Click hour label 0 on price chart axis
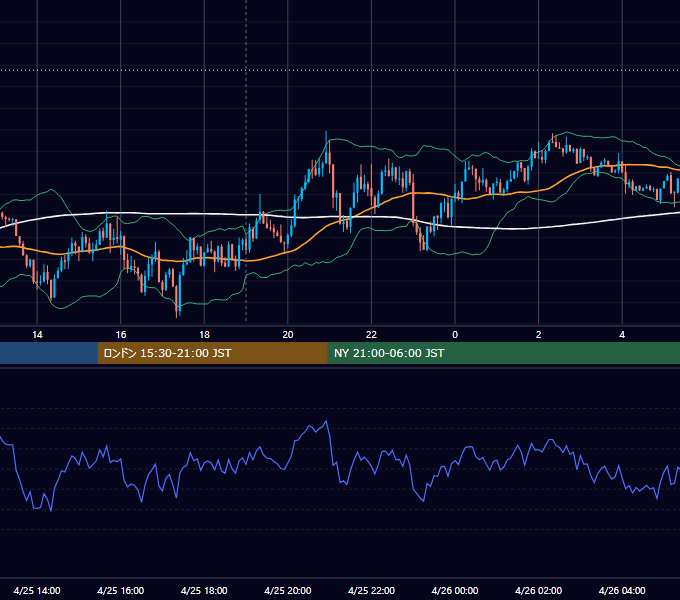 click(x=455, y=335)
